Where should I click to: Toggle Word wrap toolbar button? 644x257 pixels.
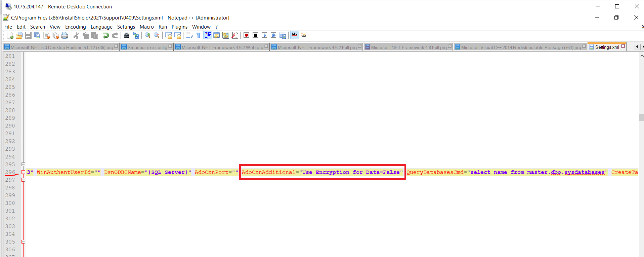click(189, 35)
